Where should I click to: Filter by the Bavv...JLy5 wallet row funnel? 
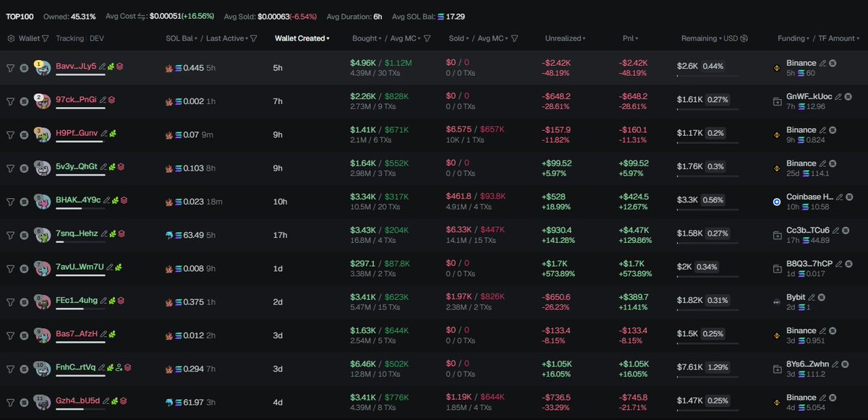(x=10, y=68)
